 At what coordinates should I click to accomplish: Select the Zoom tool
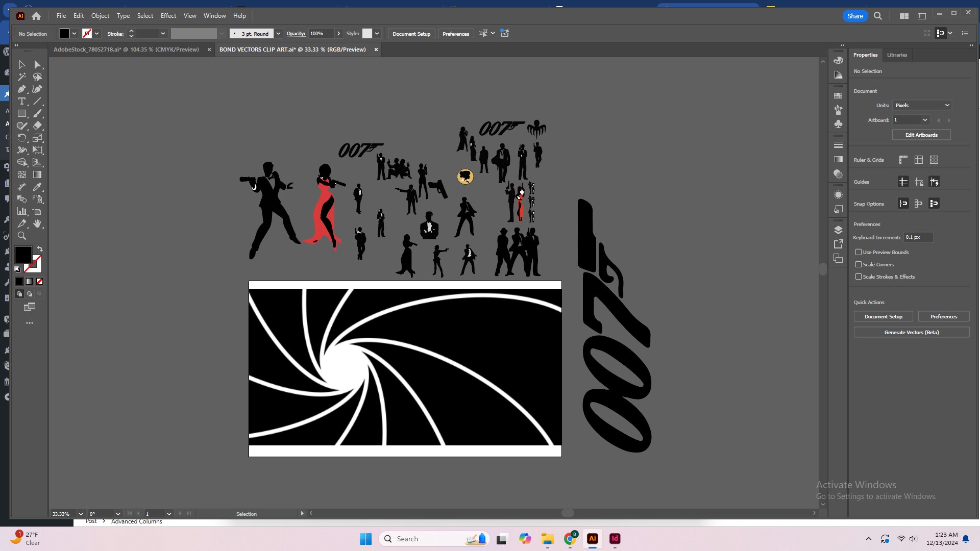coord(22,236)
